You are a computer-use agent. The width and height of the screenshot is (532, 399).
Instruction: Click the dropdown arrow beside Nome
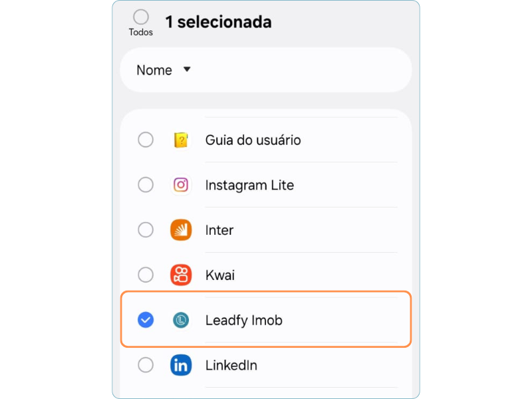coord(187,69)
